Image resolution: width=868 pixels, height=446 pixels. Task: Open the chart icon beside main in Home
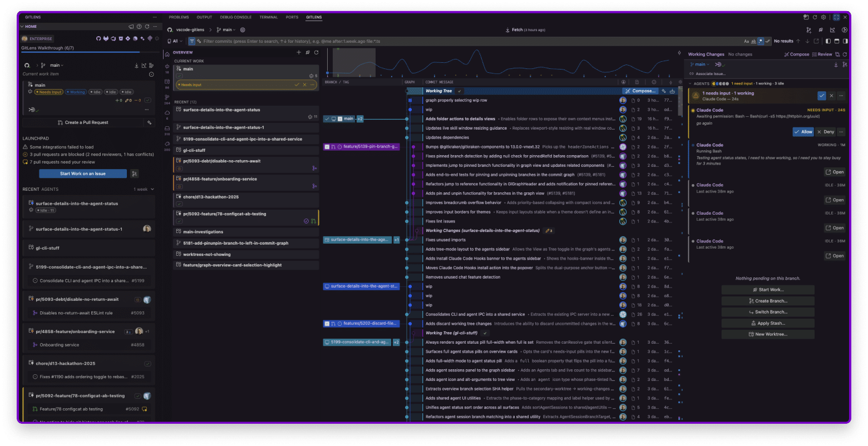144,65
